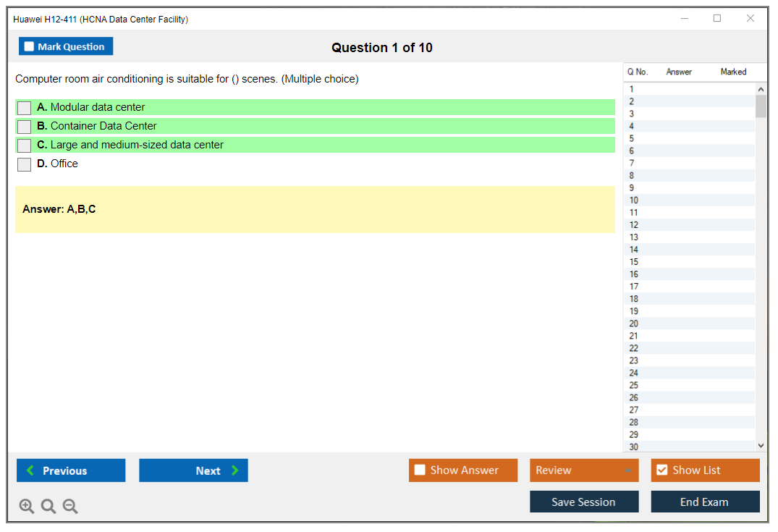Maximize the exam window
Image resolution: width=778 pixels, height=532 pixels.
[x=717, y=19]
